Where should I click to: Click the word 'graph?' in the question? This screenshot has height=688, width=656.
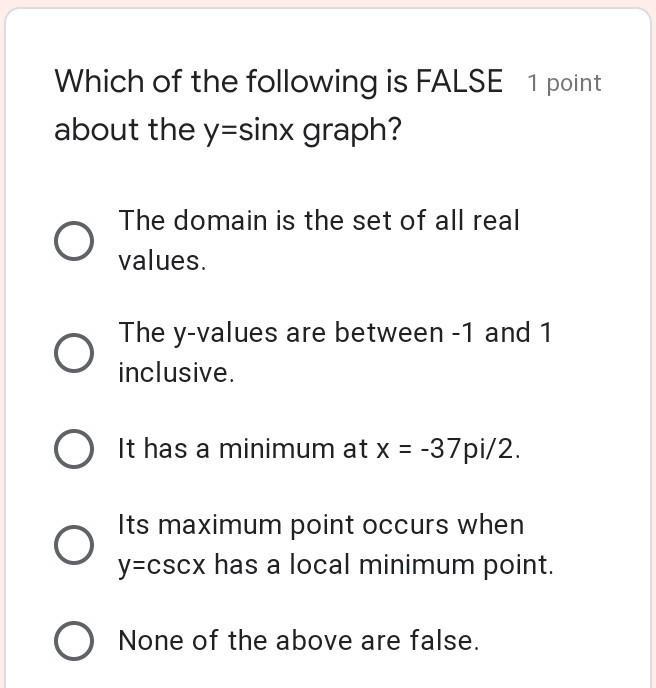pos(352,132)
